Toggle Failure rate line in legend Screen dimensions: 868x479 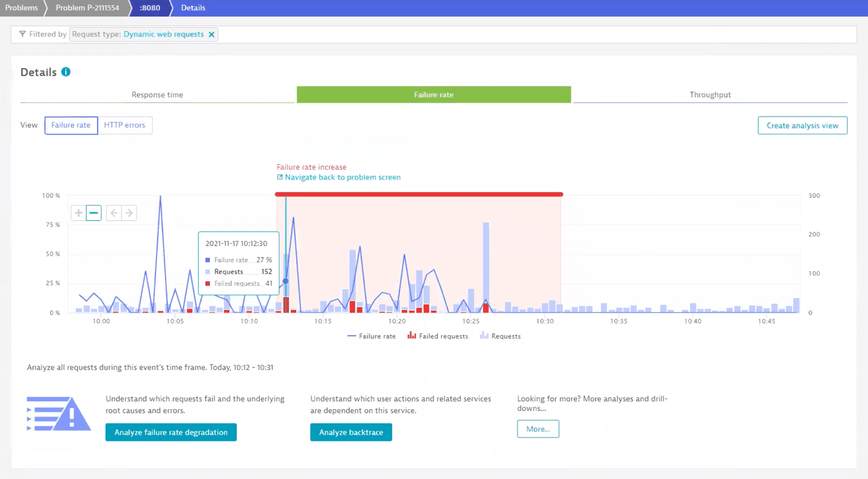click(x=371, y=336)
